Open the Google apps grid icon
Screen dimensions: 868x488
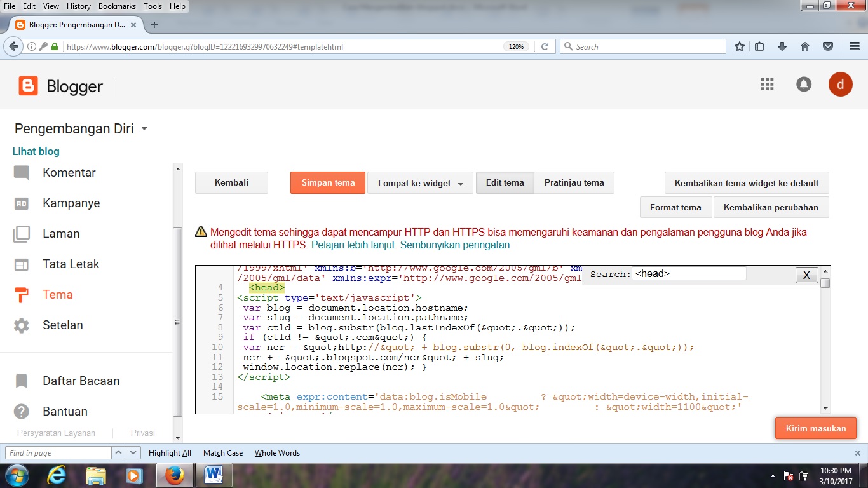(x=767, y=85)
